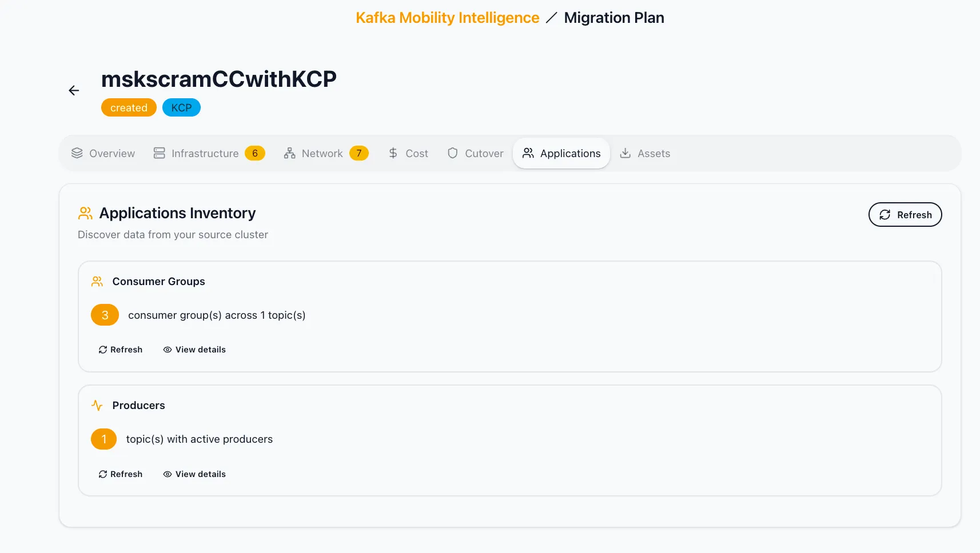The image size is (980, 553).
Task: Click the Applications tab
Action: pos(561,153)
